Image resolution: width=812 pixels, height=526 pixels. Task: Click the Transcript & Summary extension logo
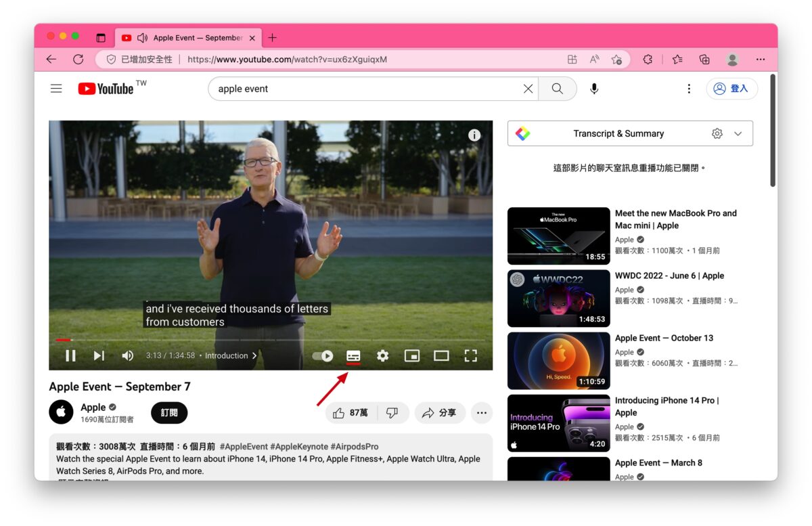click(x=522, y=133)
